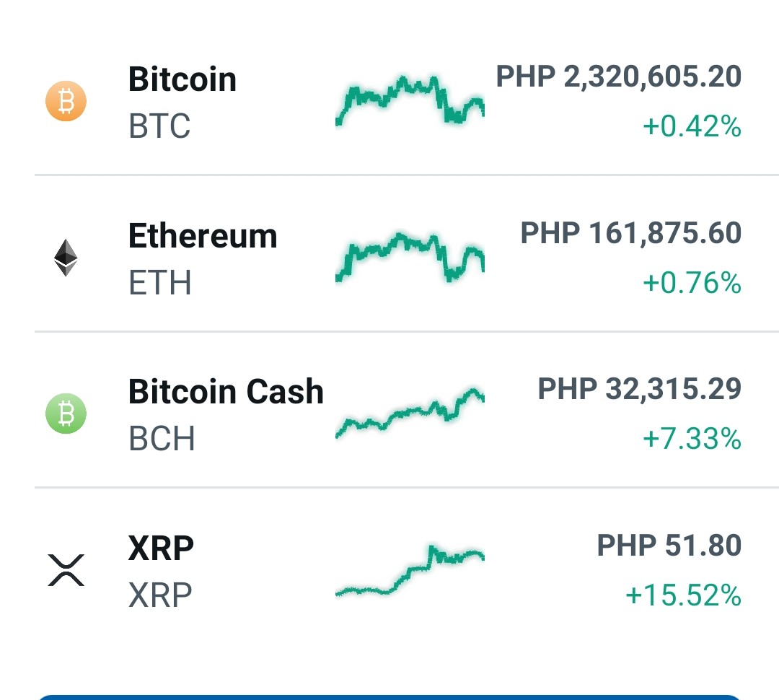Viewport: 779px width, 700px height.
Task: Open the Bitcoin price sparkline chart
Action: pos(410,100)
